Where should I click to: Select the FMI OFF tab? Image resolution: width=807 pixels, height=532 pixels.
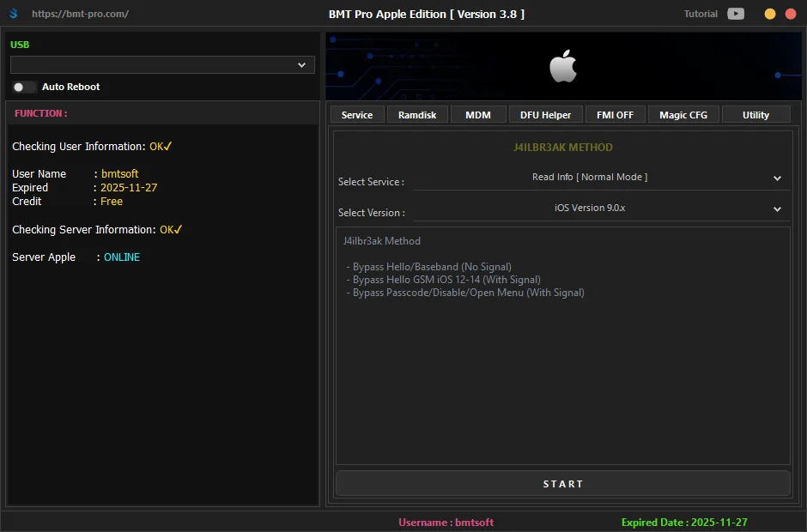coord(615,115)
